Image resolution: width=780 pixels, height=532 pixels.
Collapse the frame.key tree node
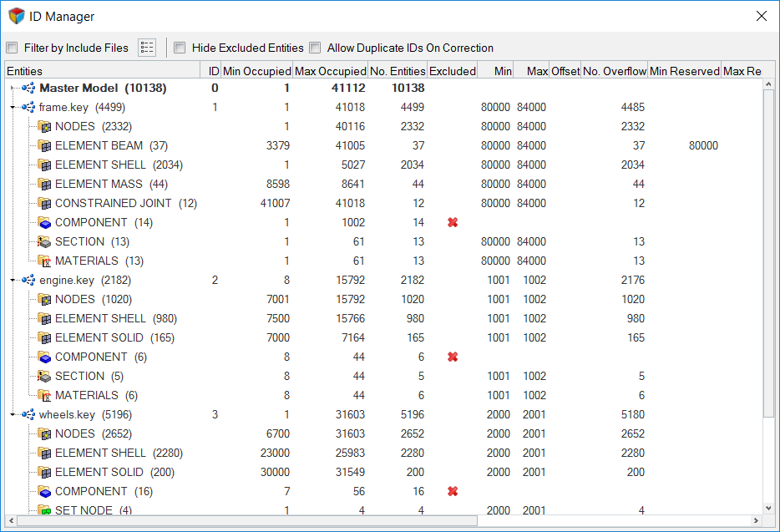13,107
